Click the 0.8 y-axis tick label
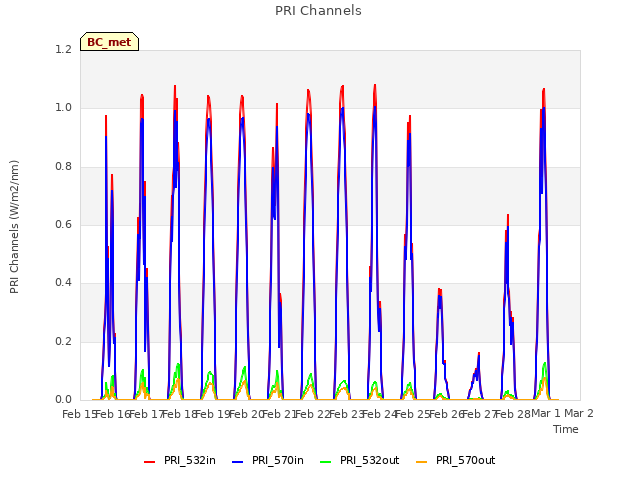Viewport: 640px width, 480px height. [x=64, y=166]
